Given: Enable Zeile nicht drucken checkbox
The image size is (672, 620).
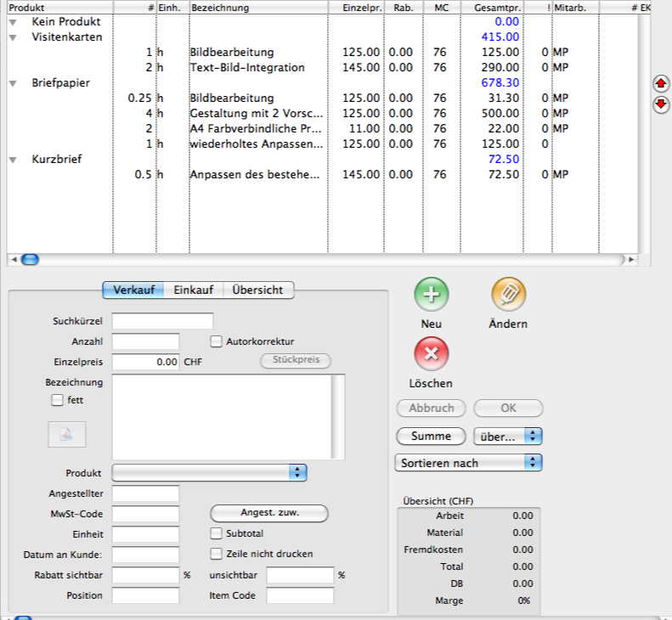Looking at the screenshot, I should (x=216, y=554).
